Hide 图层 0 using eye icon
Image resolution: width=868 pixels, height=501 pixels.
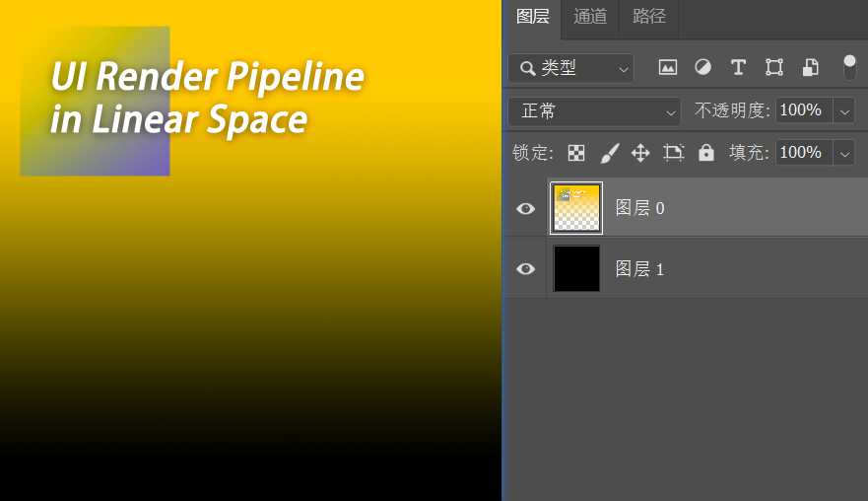point(526,208)
